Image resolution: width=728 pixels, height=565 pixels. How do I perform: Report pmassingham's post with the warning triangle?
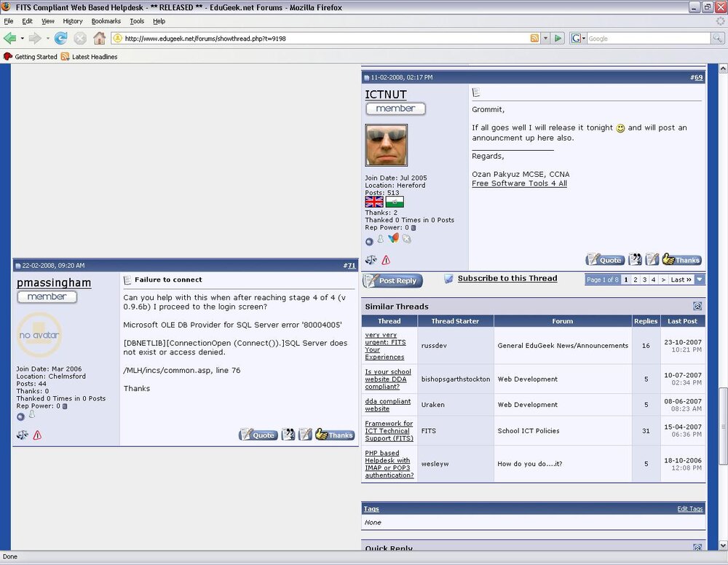[38, 435]
